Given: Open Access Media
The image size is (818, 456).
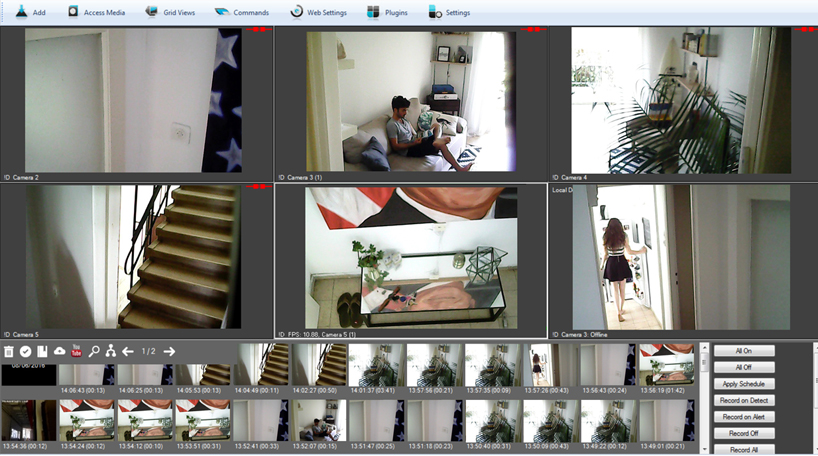Looking at the screenshot, I should [x=97, y=12].
